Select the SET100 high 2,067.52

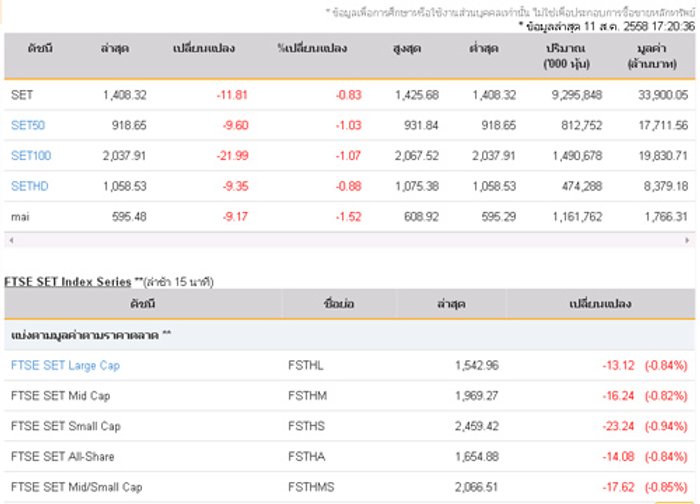click(417, 156)
